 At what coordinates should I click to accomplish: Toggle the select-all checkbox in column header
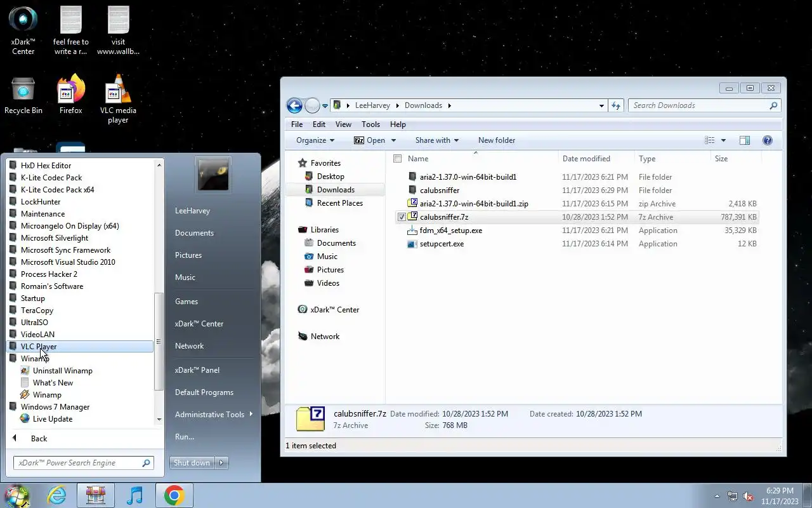[397, 159]
